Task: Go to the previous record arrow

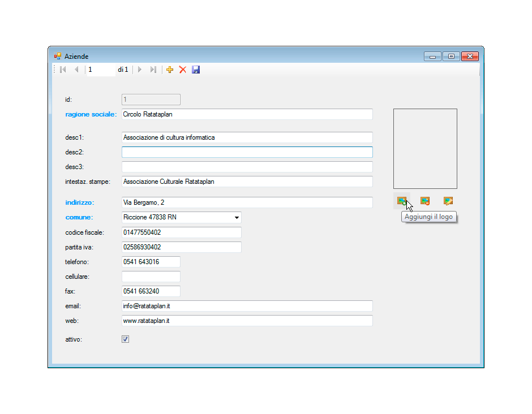Action: pos(76,70)
